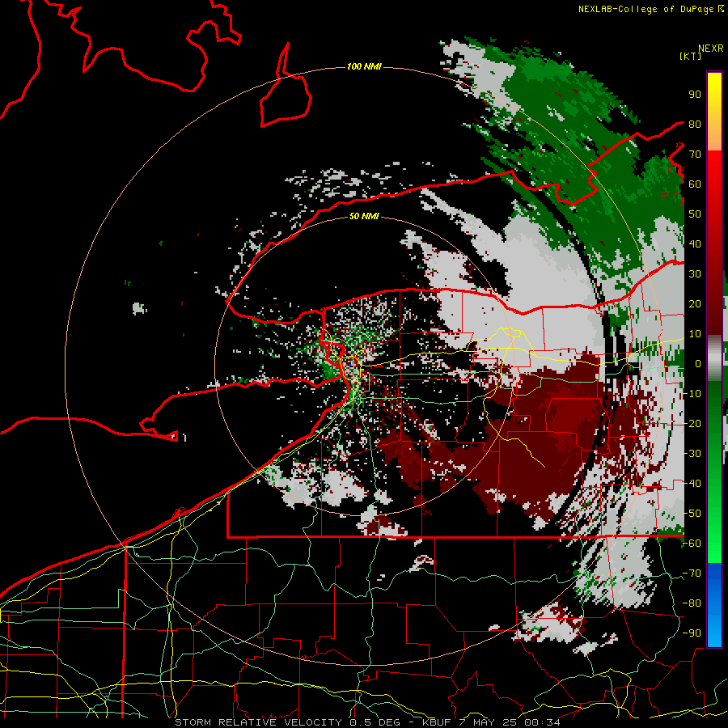Click the -40 value on velocity scale
728x728 pixels.
pos(692,484)
